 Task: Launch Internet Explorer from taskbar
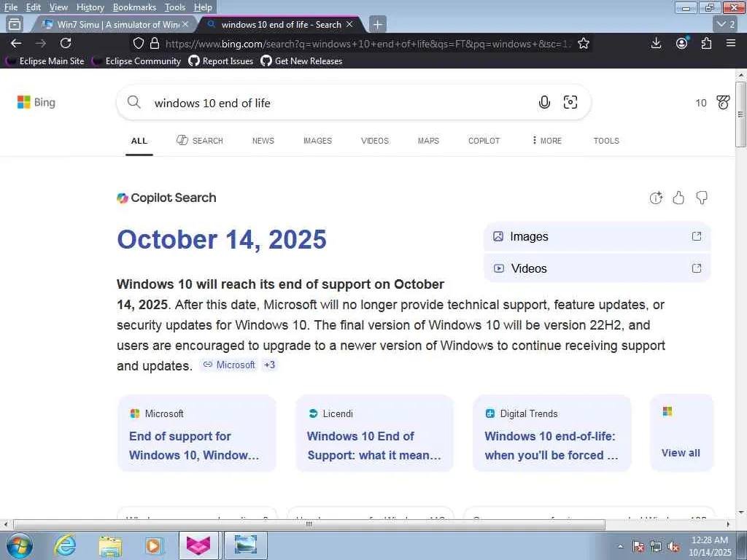click(64, 545)
